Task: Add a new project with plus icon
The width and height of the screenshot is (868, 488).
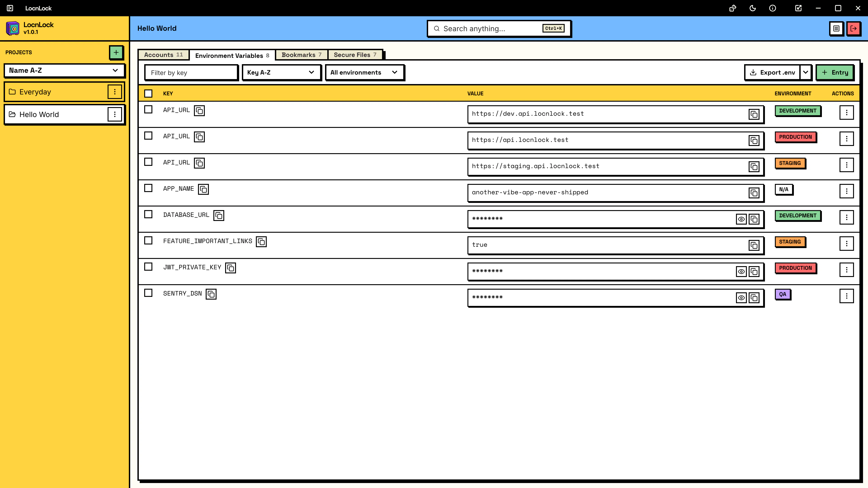Action: 116,52
